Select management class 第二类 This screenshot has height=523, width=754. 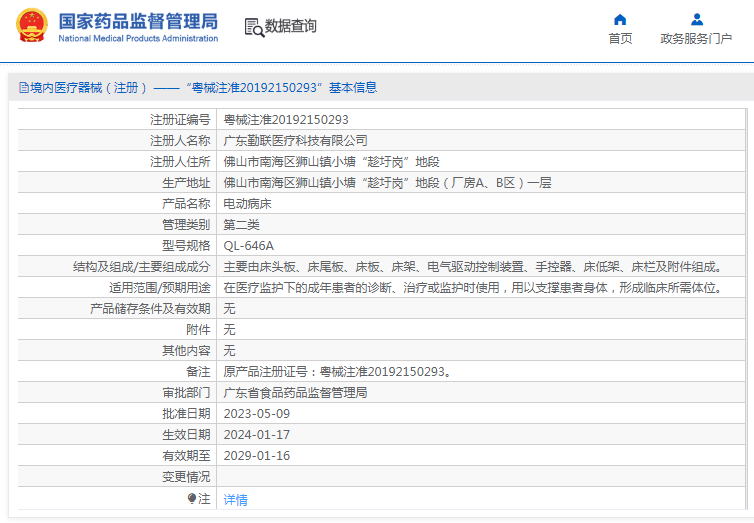pyautogui.click(x=241, y=225)
